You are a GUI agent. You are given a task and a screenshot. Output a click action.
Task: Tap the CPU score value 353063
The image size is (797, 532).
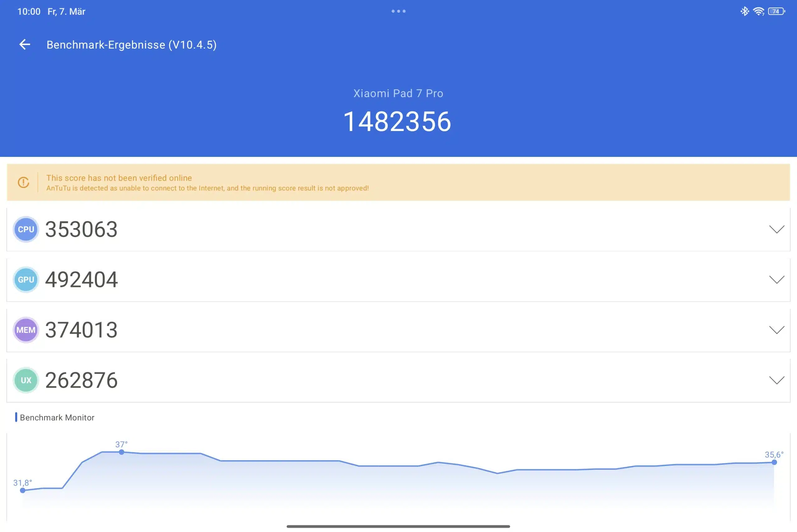pos(82,229)
